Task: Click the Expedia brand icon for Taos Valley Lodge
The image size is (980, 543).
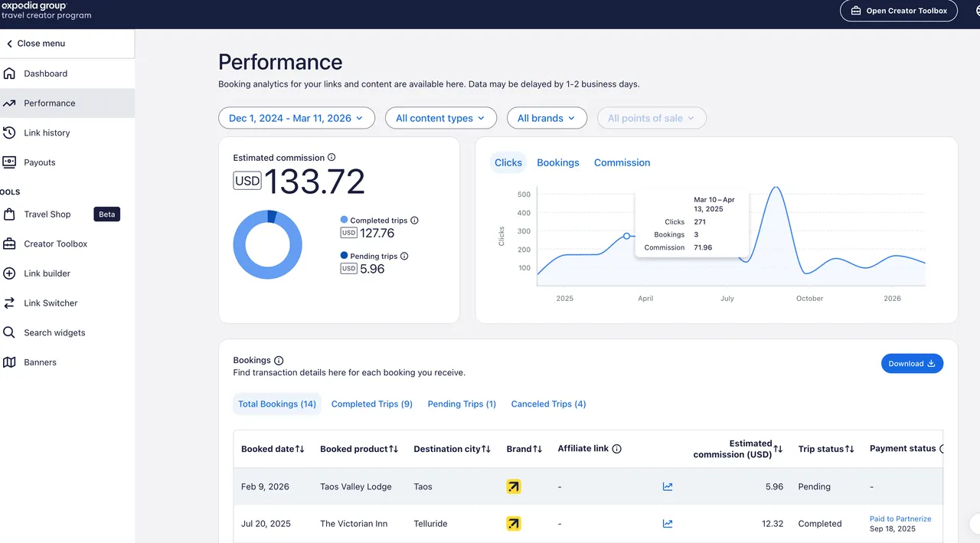Action: tap(513, 486)
